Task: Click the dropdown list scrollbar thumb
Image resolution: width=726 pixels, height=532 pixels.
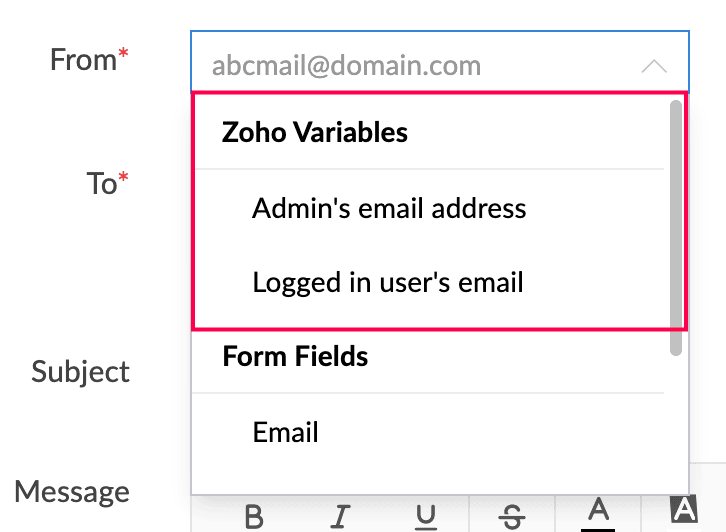Action: pyautogui.click(x=676, y=228)
